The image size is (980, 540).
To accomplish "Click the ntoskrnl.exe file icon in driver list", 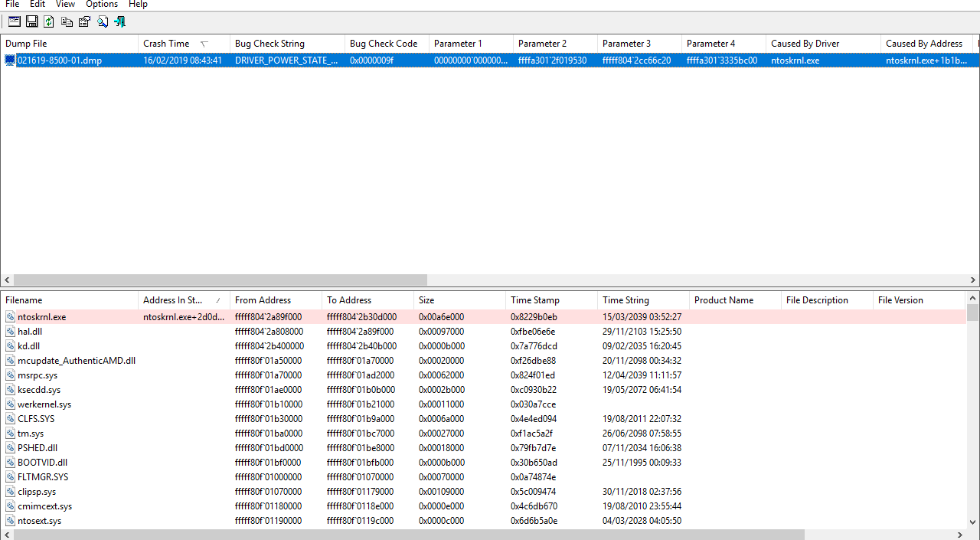I will pyautogui.click(x=10, y=317).
